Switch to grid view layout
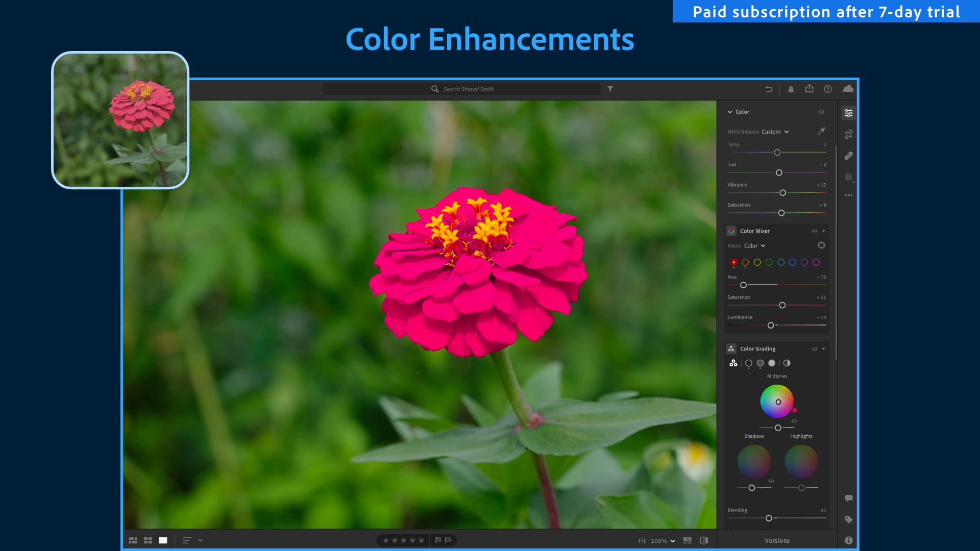 click(x=149, y=540)
